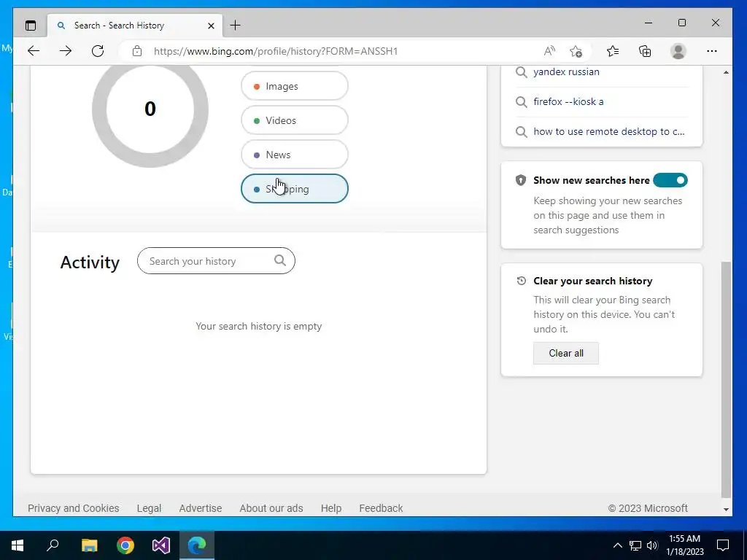Viewport: 747px width, 560px height.
Task: Open Windows taskbar search
Action: (53, 545)
